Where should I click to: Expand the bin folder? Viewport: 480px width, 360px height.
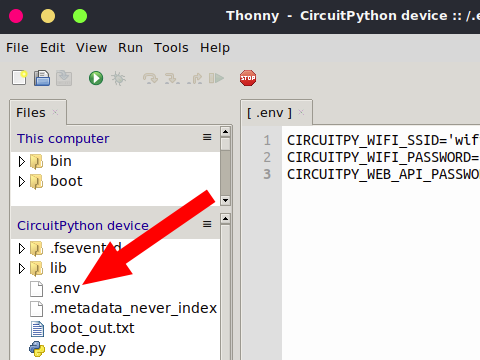(x=22, y=161)
